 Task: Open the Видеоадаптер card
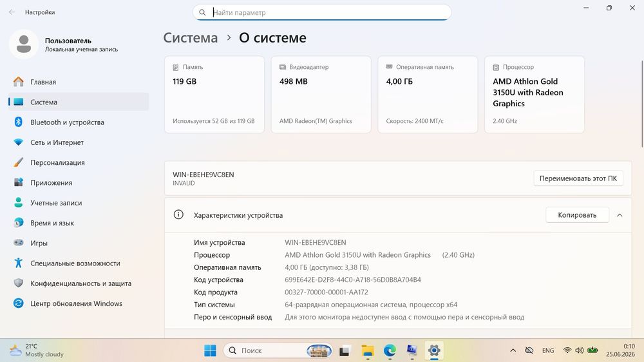(321, 95)
